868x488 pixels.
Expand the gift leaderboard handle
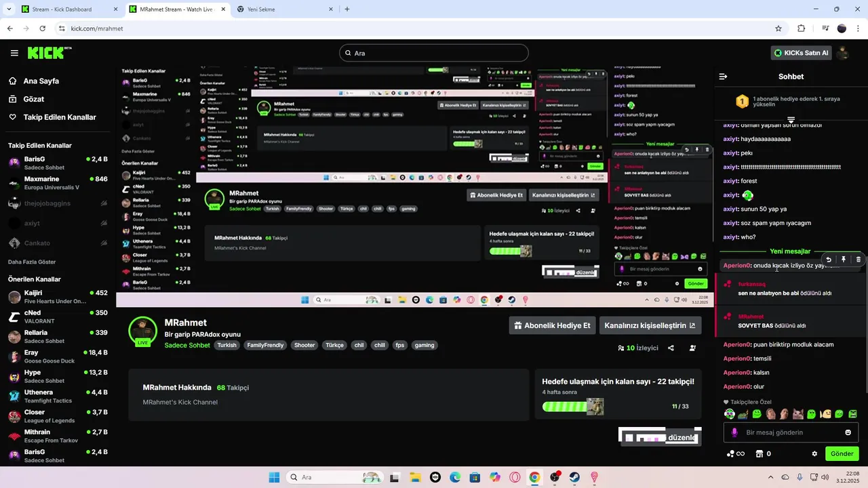(x=791, y=120)
